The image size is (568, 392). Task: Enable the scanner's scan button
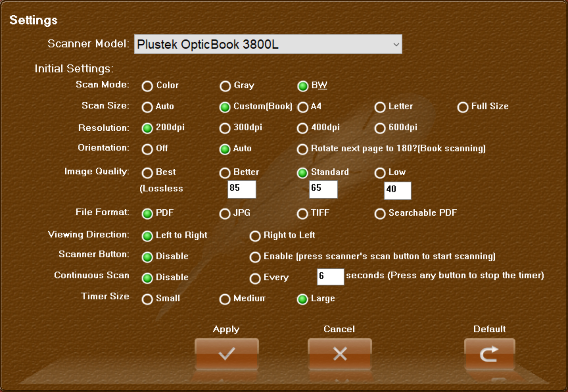pyautogui.click(x=255, y=258)
